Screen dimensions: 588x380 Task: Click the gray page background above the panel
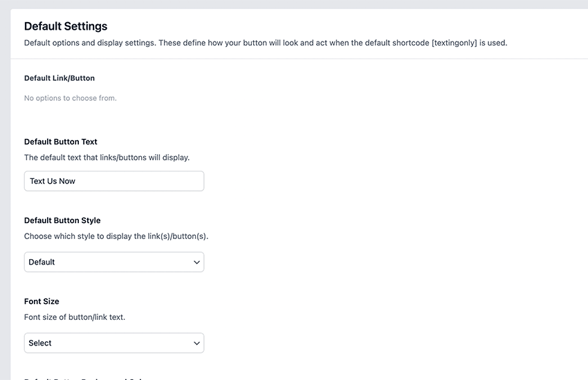point(294,4)
